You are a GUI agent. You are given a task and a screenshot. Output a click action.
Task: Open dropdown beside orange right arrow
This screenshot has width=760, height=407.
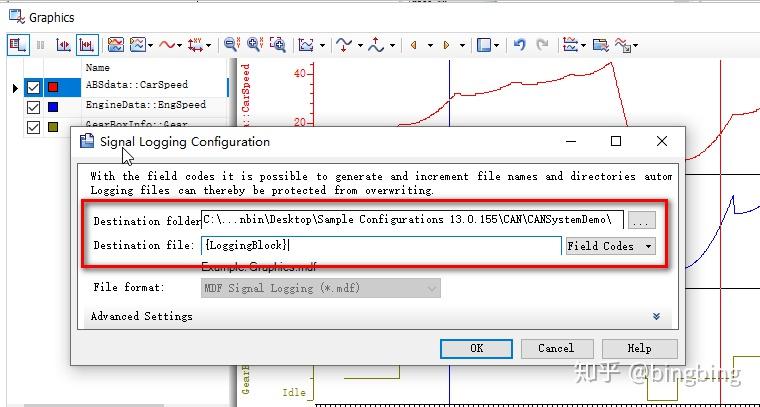pos(462,46)
